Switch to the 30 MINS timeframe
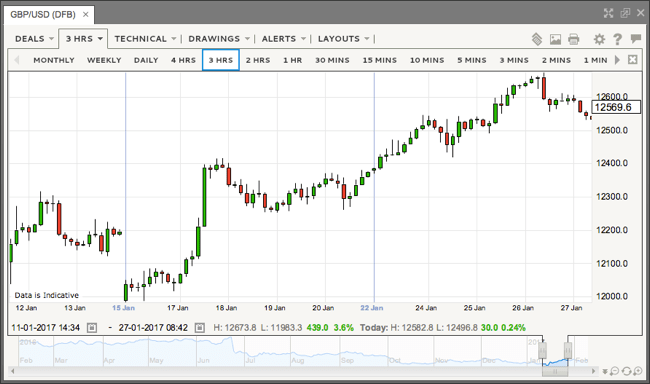The width and height of the screenshot is (650, 384). tap(332, 60)
